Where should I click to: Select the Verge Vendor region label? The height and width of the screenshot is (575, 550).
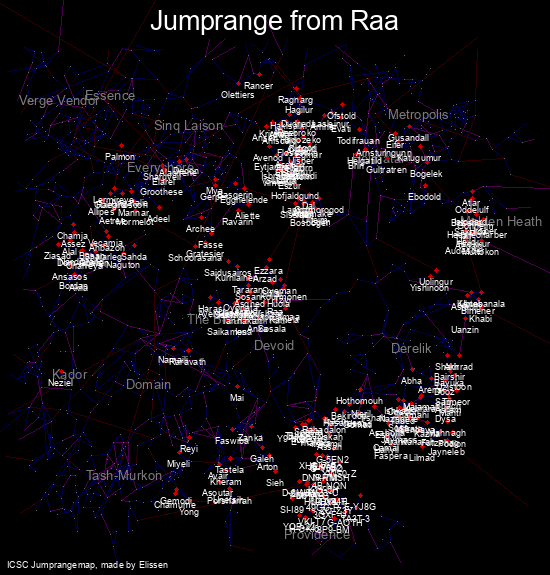click(59, 100)
